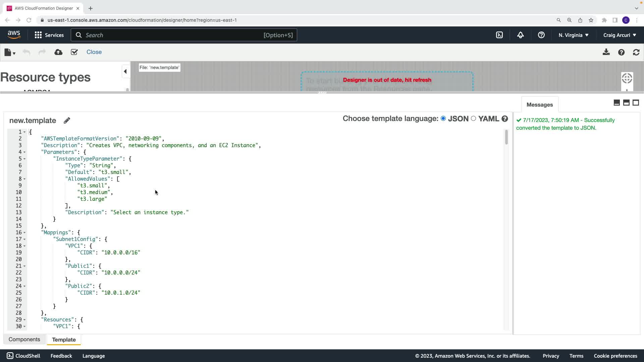Open the N. Virginia region dropdown
Image resolution: width=644 pixels, height=362 pixels.
pyautogui.click(x=573, y=35)
